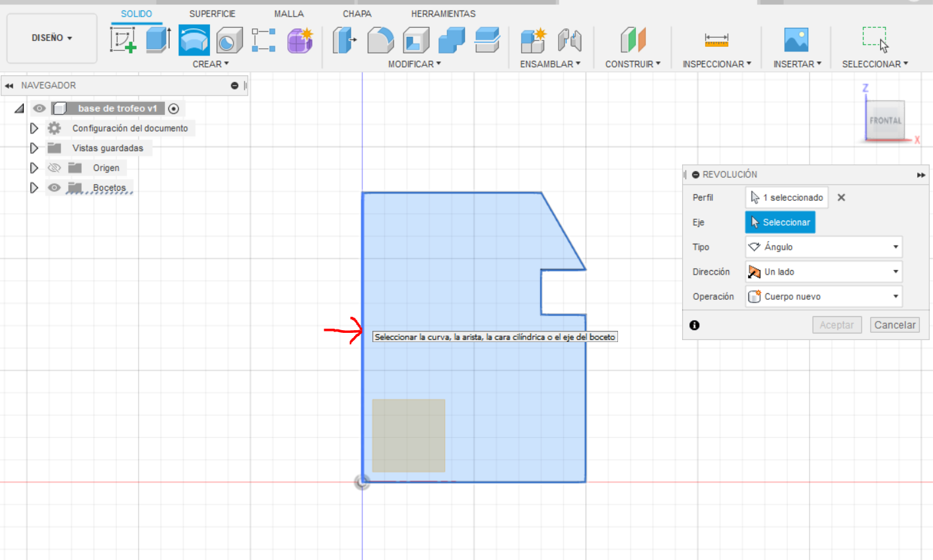Collapse the base de trofeo v1 tree
The width and height of the screenshot is (933, 560).
[x=19, y=108]
